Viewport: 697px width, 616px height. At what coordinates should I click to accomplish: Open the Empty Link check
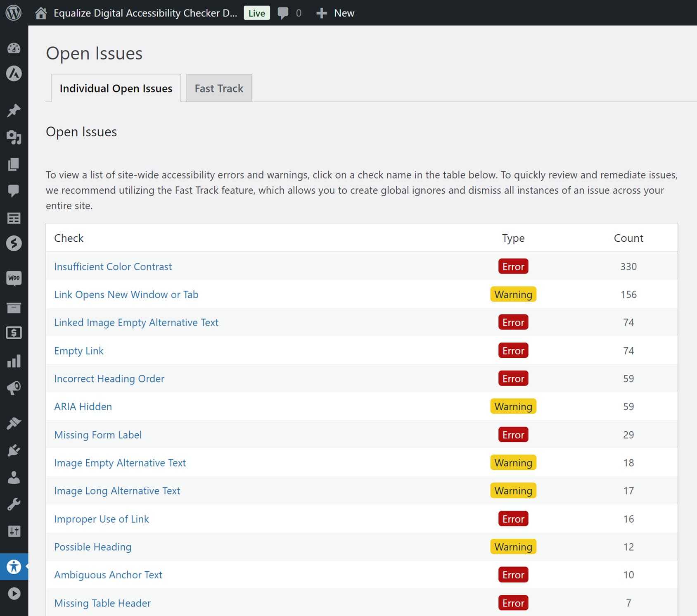[79, 351]
